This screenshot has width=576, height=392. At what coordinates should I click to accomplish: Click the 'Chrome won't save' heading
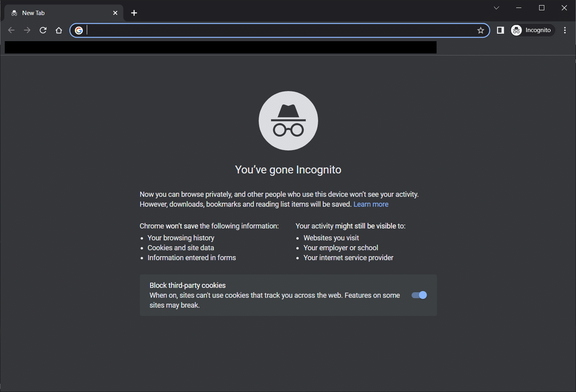(209, 226)
